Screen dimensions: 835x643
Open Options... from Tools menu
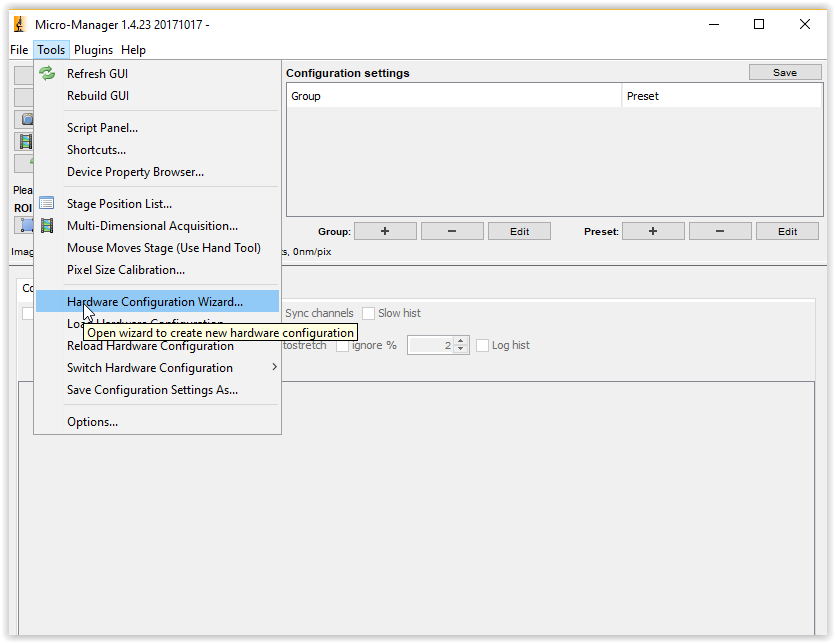pyautogui.click(x=157, y=422)
